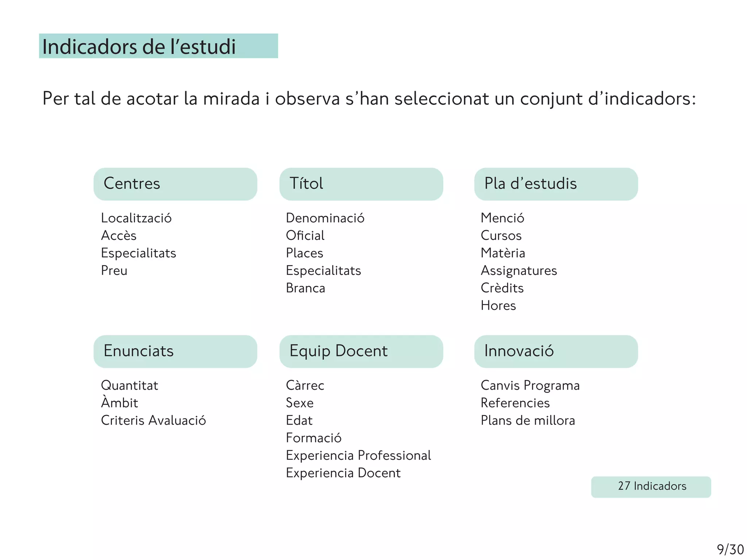This screenshot has width=747, height=560.
Task: Select the Assignatures indicator
Action: point(519,271)
